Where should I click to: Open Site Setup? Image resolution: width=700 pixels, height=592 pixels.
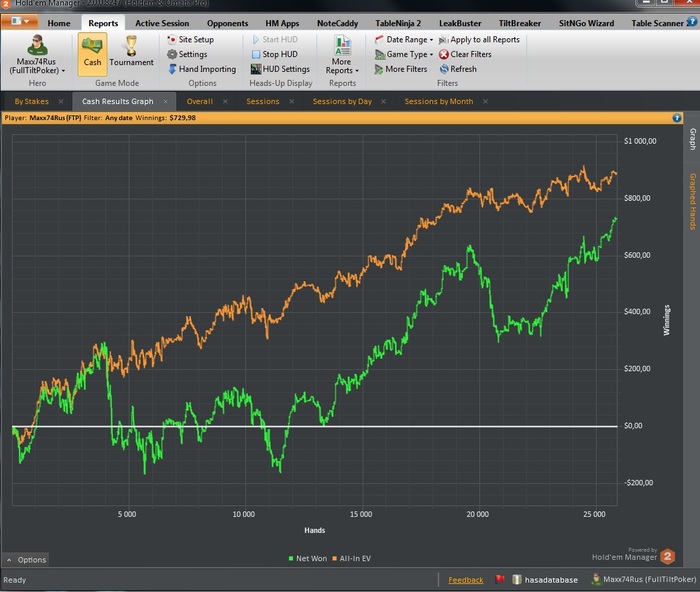click(191, 39)
